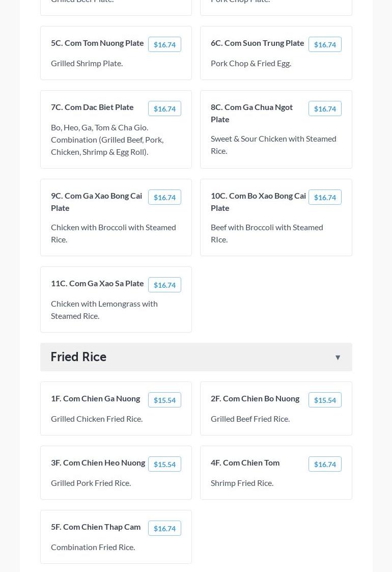Click the $15.54 price for 1F Com Chien Ga Nuong
This screenshot has height=572, width=392.
164,400
